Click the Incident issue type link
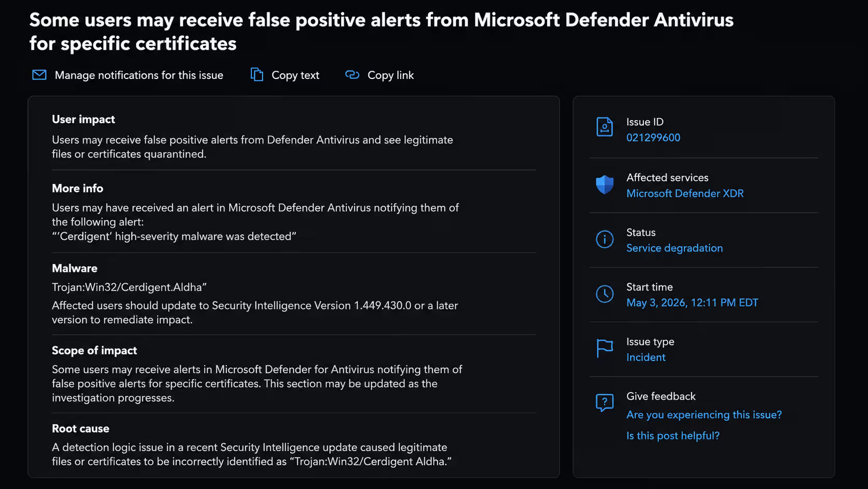 [x=646, y=358]
